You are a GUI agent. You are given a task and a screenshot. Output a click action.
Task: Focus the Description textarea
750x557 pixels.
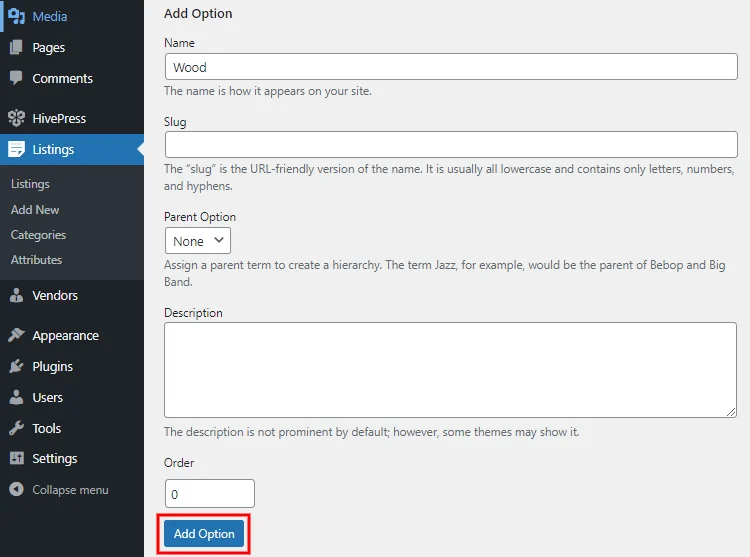[x=450, y=370]
